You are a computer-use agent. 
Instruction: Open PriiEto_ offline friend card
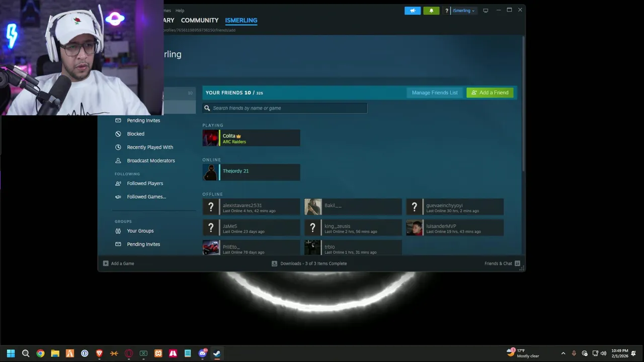(252, 248)
